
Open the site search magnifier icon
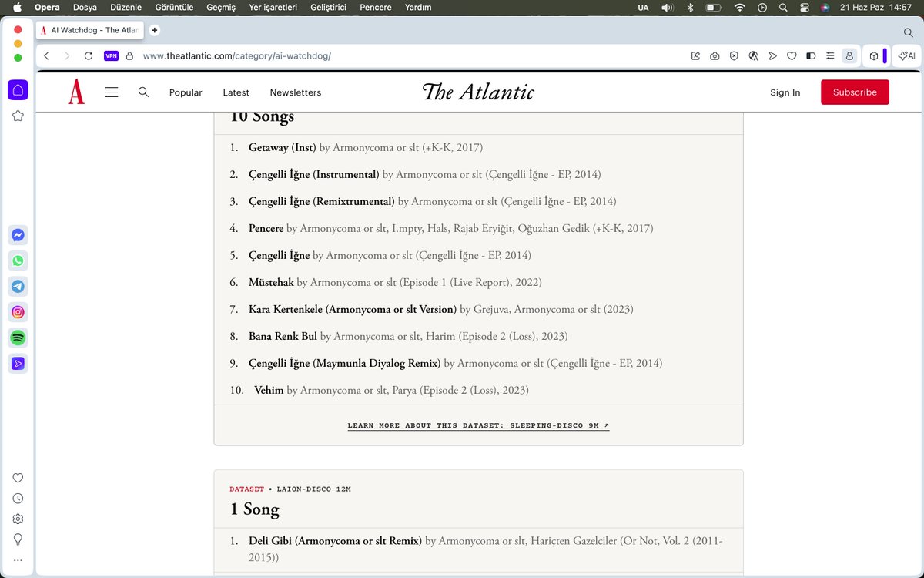(143, 92)
